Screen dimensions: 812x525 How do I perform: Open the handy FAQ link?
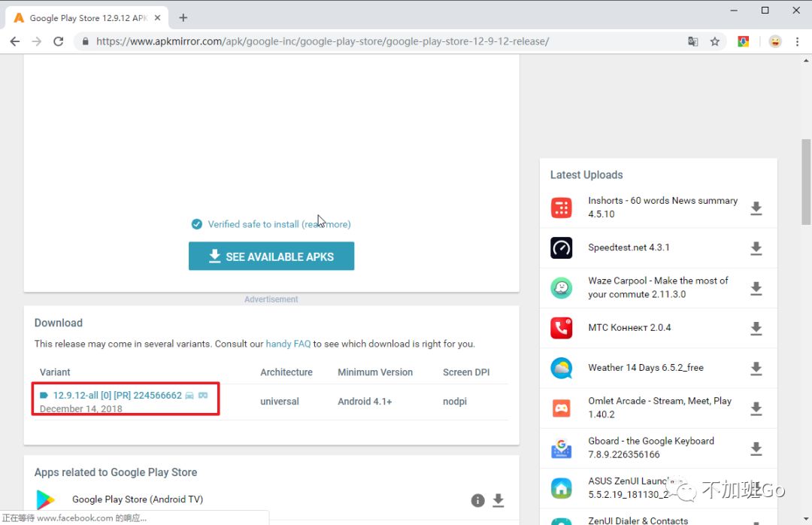click(288, 344)
